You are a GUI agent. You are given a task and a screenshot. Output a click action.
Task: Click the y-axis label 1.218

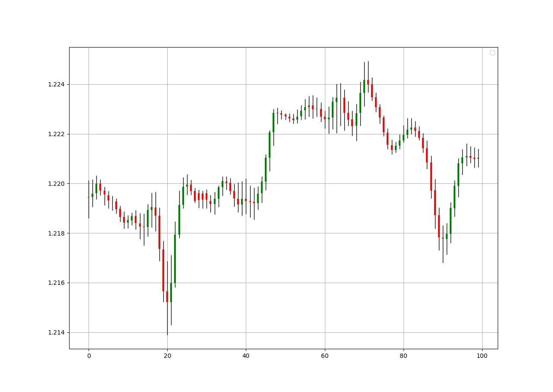click(57, 233)
